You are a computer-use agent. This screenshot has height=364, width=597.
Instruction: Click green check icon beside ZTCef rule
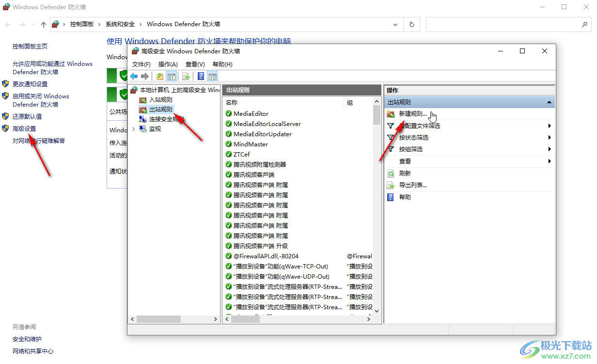coord(229,154)
